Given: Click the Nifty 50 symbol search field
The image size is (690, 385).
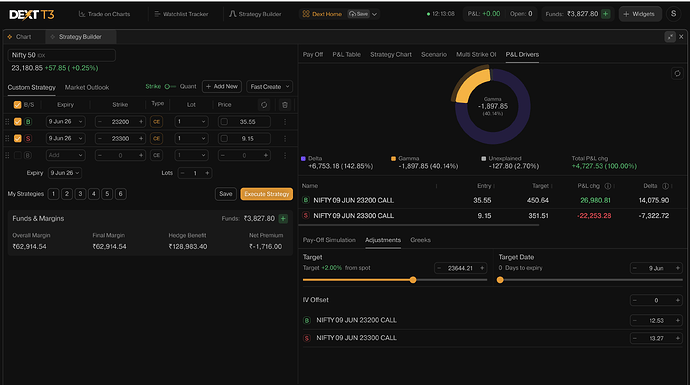Looking at the screenshot, I should [62, 55].
